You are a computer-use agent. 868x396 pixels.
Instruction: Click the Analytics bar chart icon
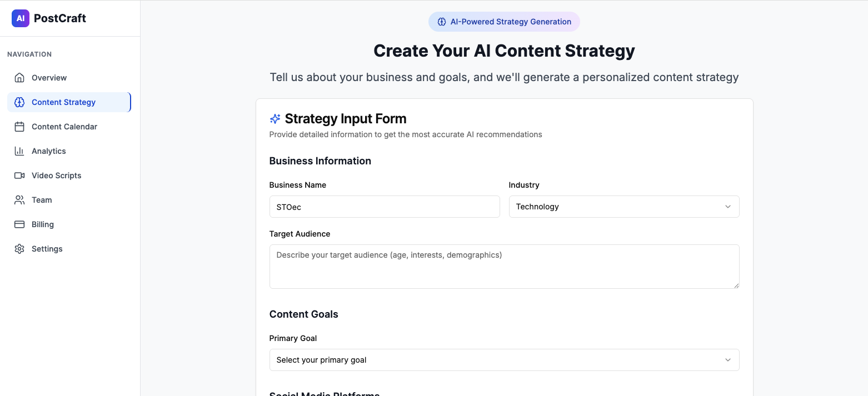19,151
